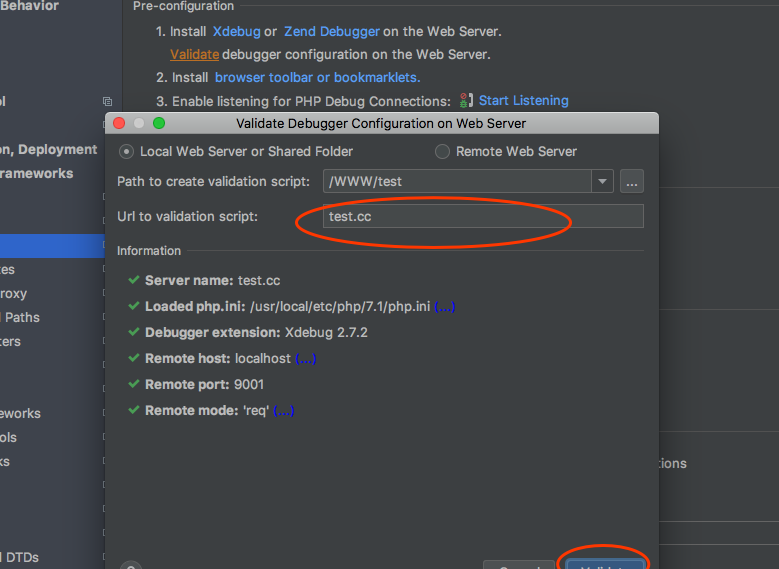Click the 'Information' section heading
Screen dimensions: 779x569
[x=149, y=251]
